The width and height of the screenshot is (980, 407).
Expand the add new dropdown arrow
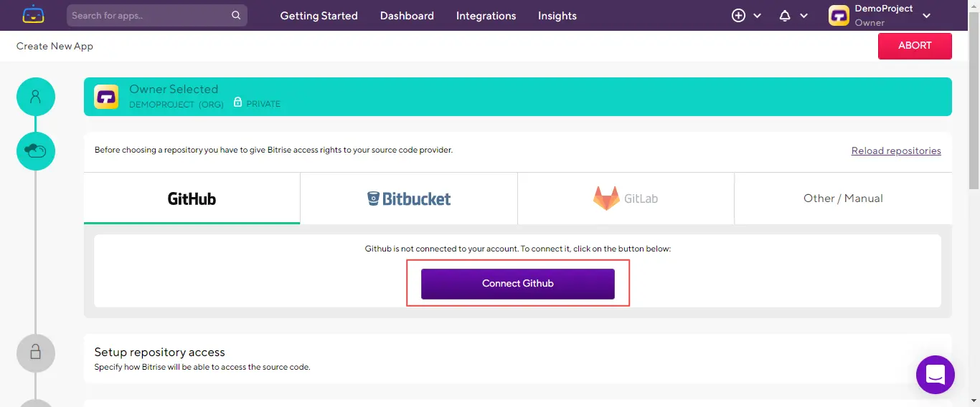[x=758, y=16]
